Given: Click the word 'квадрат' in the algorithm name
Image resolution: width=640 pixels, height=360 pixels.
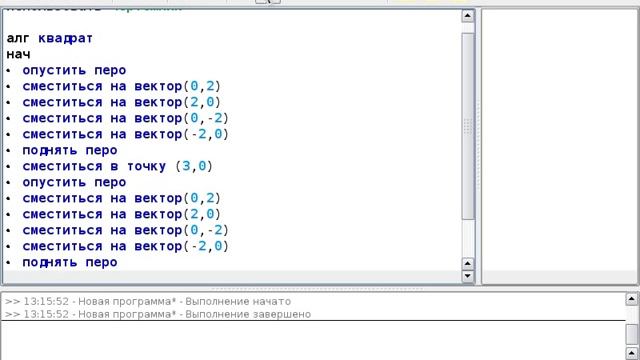Looking at the screenshot, I should tap(66, 38).
